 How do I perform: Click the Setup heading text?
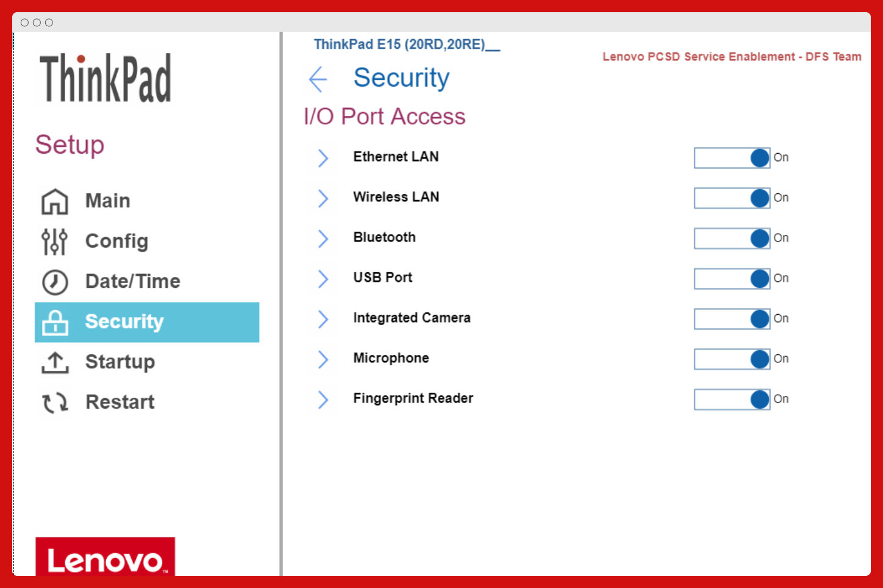coord(70,145)
